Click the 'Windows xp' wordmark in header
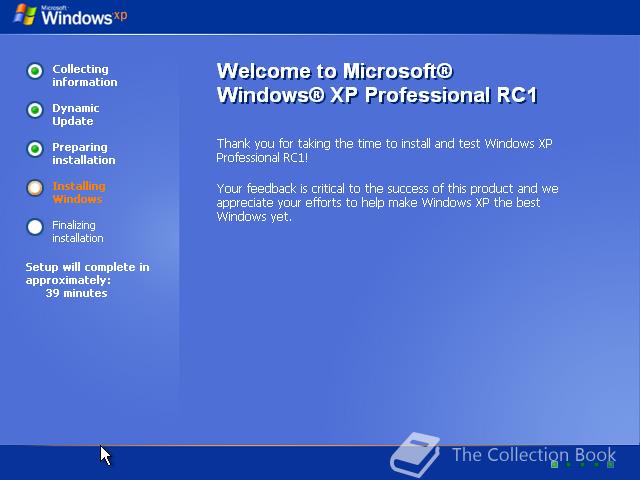The height and width of the screenshot is (480, 640). tap(84, 16)
